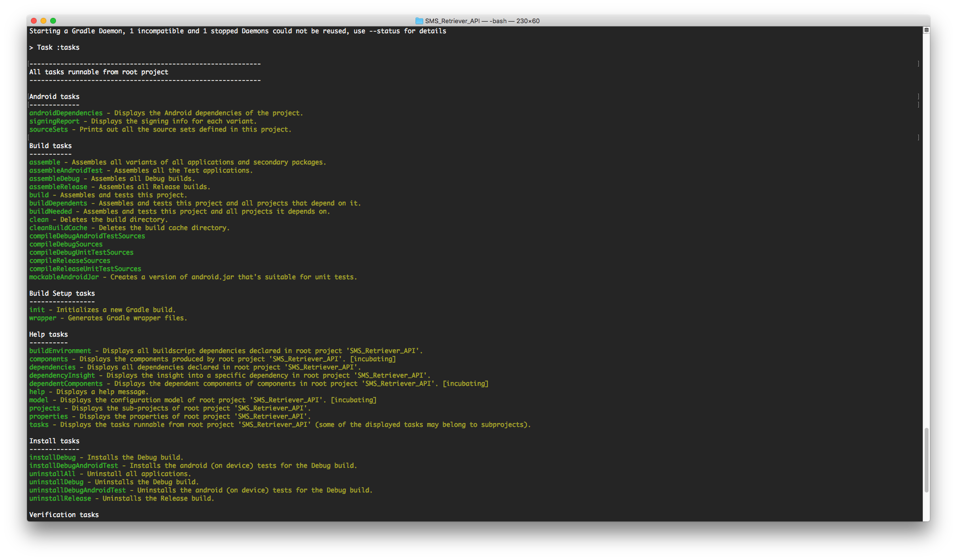Click the 'assembleAndroidTest' task name
This screenshot has width=957, height=560.
[x=66, y=170]
